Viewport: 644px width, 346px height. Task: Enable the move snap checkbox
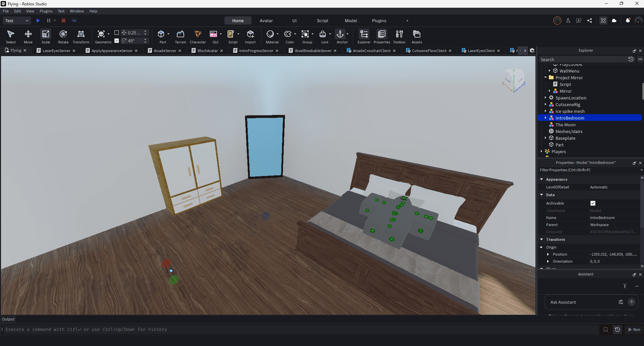tap(117, 33)
